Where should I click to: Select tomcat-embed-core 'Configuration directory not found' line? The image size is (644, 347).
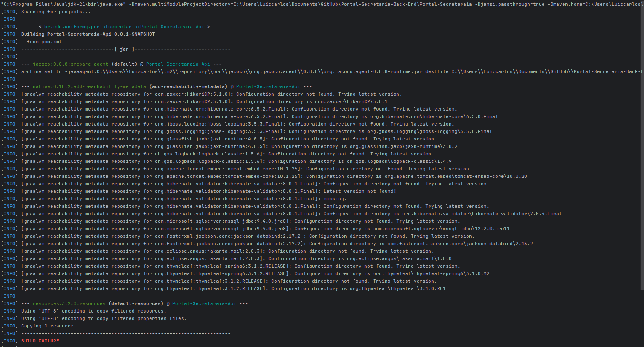pos(236,169)
